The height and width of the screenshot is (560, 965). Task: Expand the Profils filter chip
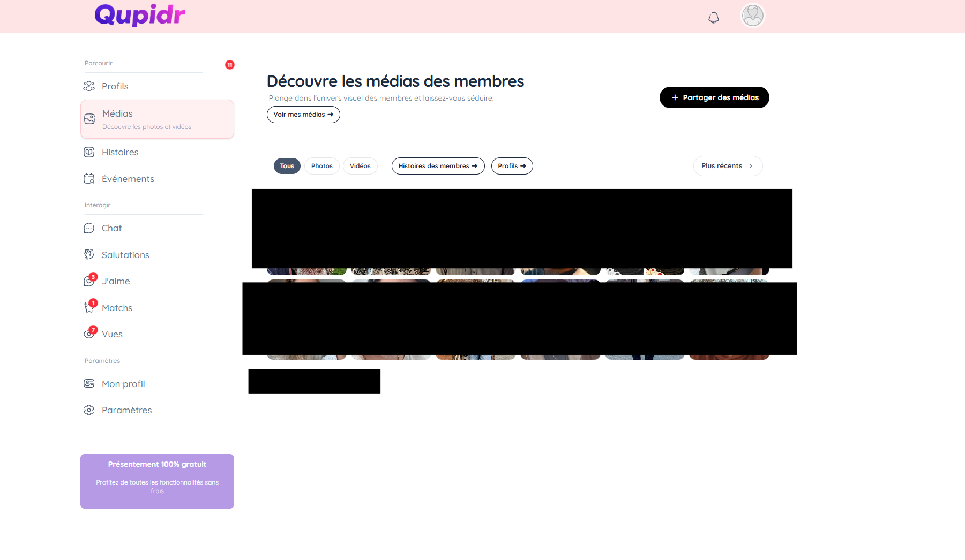(512, 166)
